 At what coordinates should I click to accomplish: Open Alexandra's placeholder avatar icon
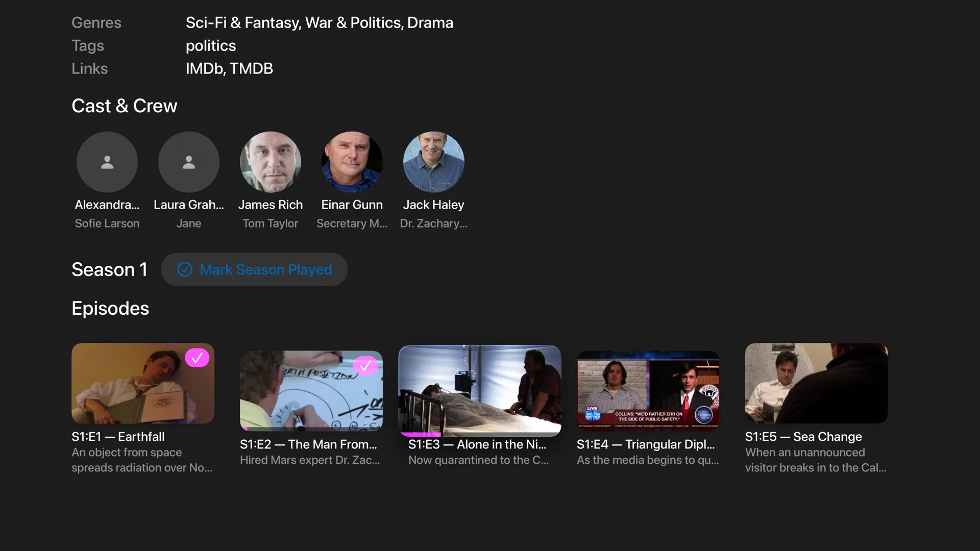[107, 162]
